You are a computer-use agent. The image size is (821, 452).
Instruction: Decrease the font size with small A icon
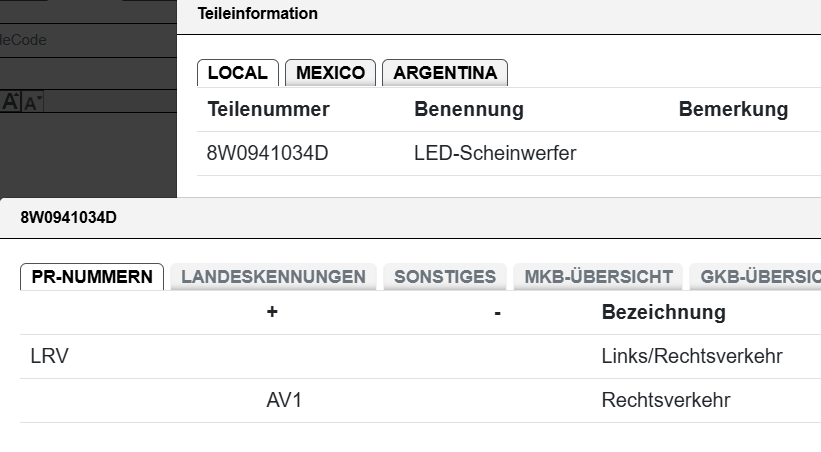coord(32,102)
